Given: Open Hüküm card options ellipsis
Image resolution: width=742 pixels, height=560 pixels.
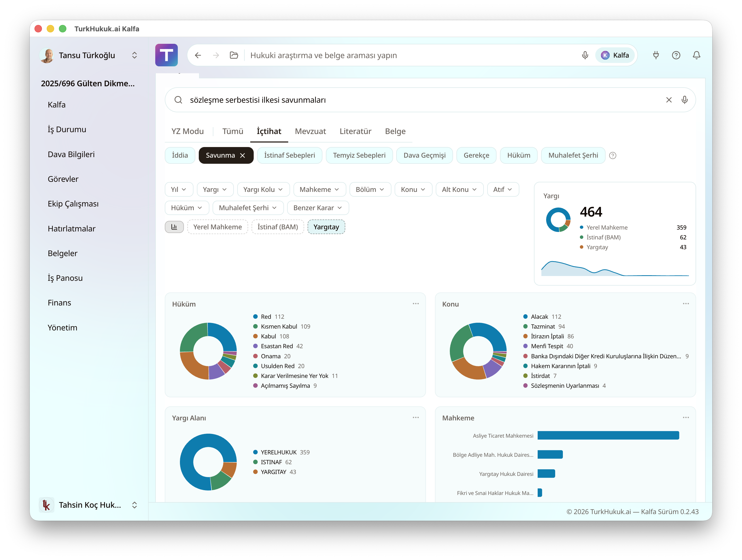Looking at the screenshot, I should pyautogui.click(x=416, y=304).
